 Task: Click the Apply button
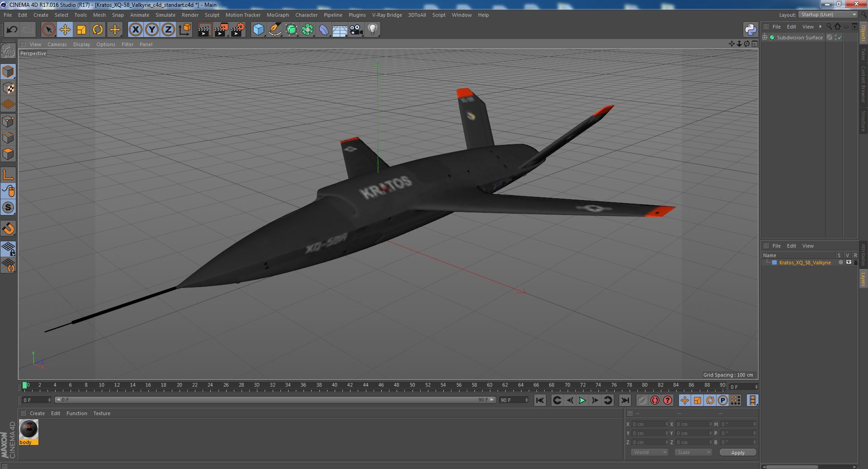point(738,452)
